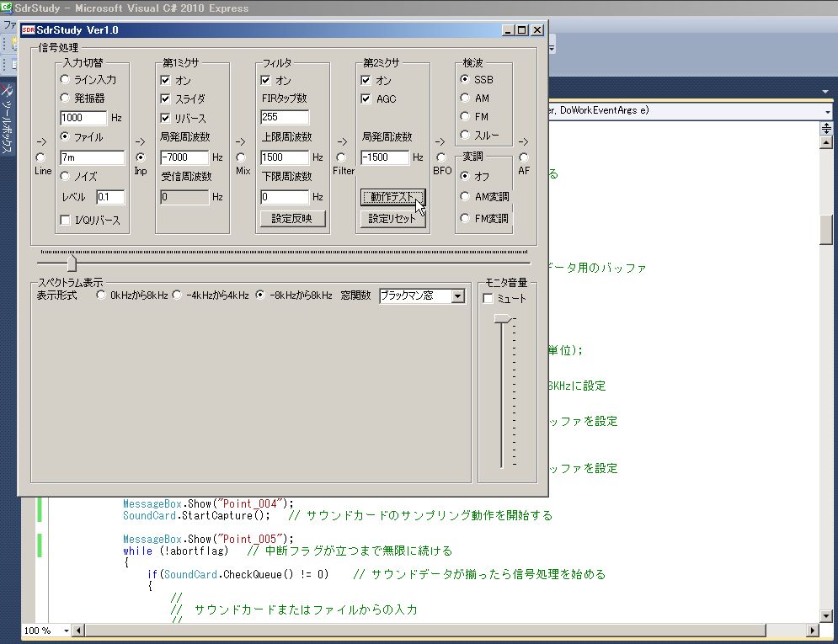Click file name field showing 7m
The image size is (838, 644).
point(93,157)
